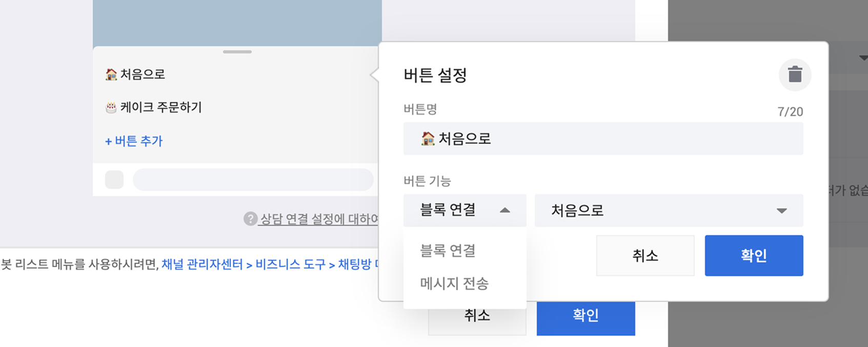Click the 버튼명 text field
Image resolution: width=868 pixels, height=347 pixels.
(x=603, y=139)
